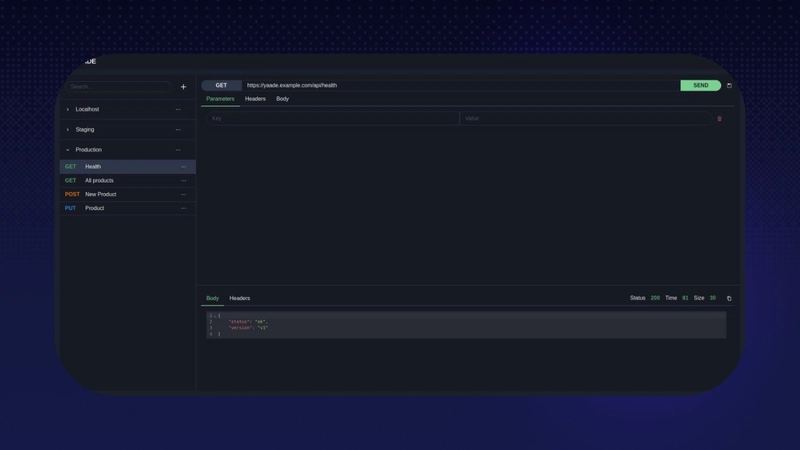Viewport: 800px width, 450px height.
Task: Click the parameter Value input field
Action: 585,119
